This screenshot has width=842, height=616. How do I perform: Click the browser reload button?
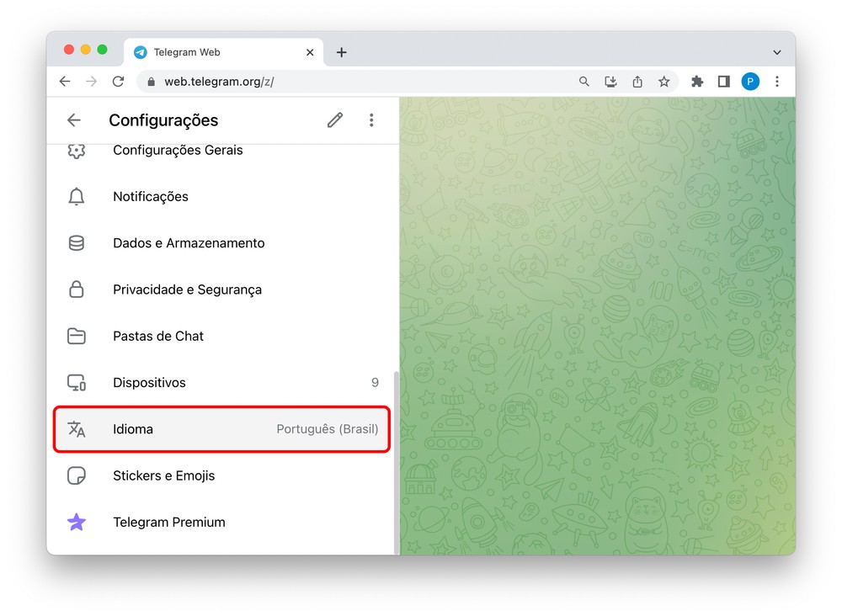pyautogui.click(x=118, y=82)
